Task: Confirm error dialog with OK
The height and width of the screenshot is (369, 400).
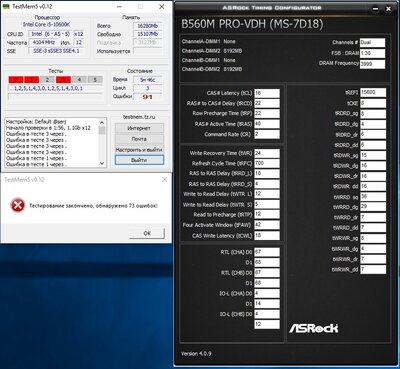Action: (x=147, y=233)
